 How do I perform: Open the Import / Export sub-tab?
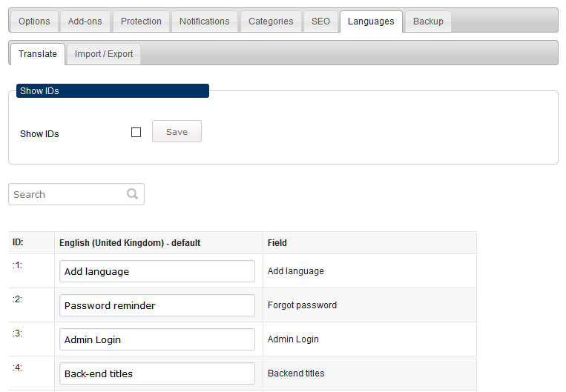pyautogui.click(x=104, y=54)
